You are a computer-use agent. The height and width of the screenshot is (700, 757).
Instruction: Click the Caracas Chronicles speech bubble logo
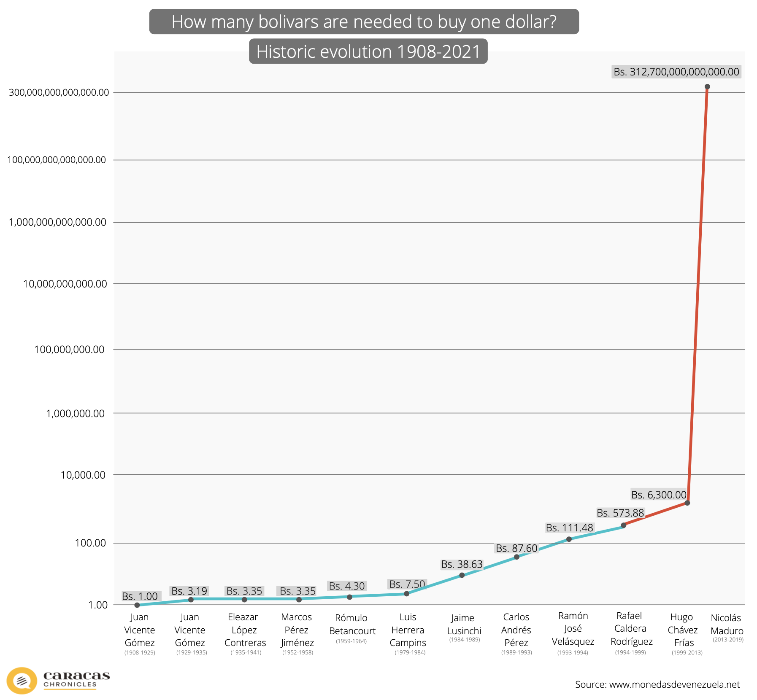pyautogui.click(x=22, y=680)
